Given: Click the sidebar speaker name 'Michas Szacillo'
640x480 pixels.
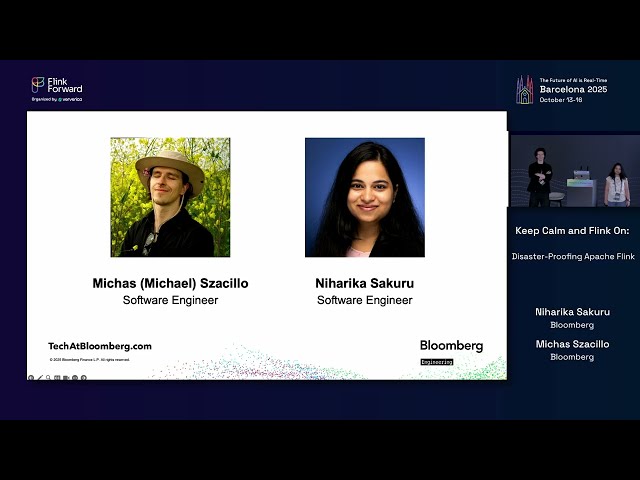Looking at the screenshot, I should [573, 344].
